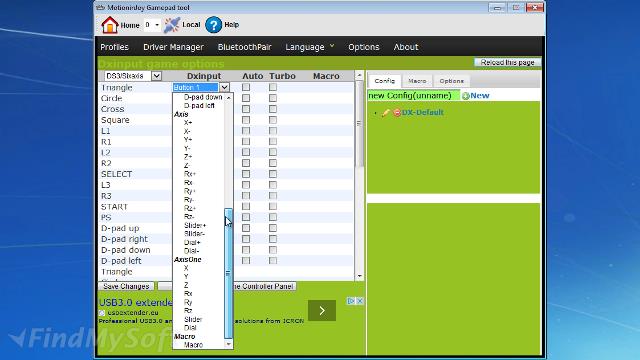Click the green New config icon

[x=465, y=96]
